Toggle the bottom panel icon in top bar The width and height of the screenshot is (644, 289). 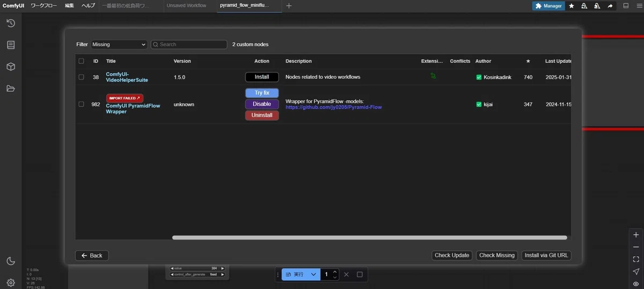pos(626,6)
